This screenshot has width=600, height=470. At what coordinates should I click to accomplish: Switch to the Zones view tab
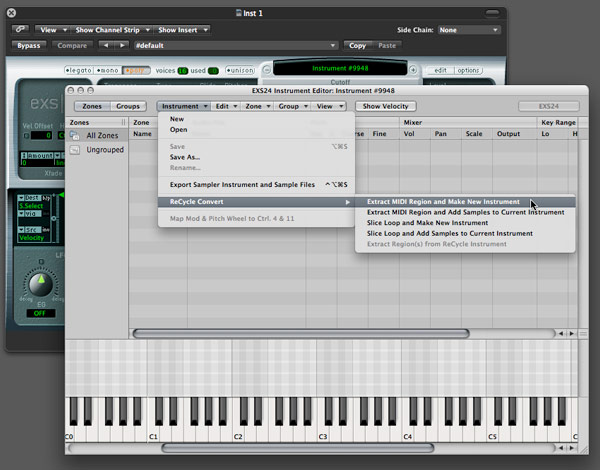[92, 106]
